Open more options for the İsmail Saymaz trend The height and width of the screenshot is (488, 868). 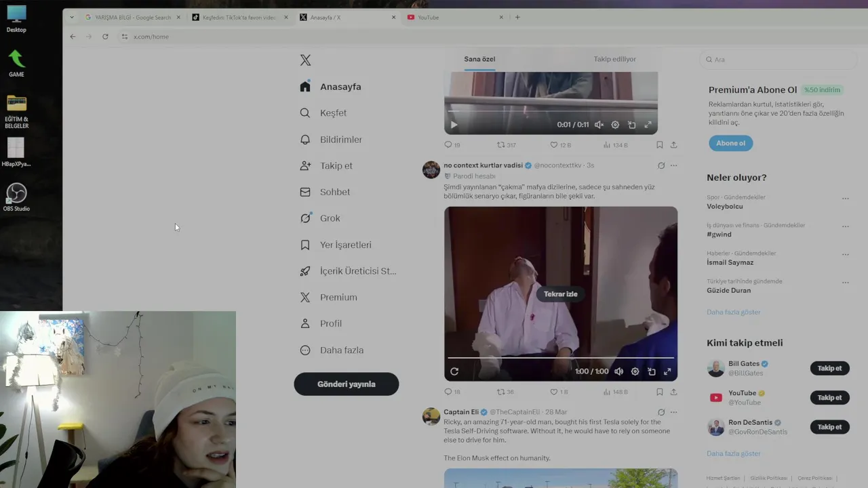click(x=845, y=255)
